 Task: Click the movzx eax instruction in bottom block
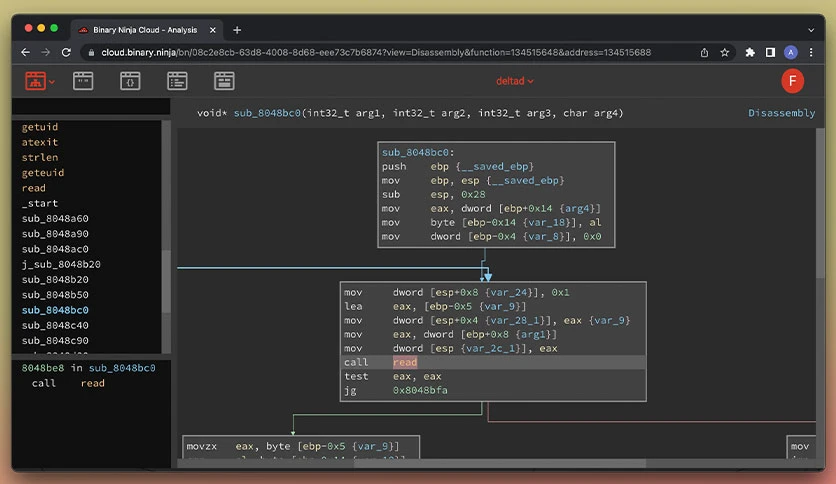click(292, 446)
